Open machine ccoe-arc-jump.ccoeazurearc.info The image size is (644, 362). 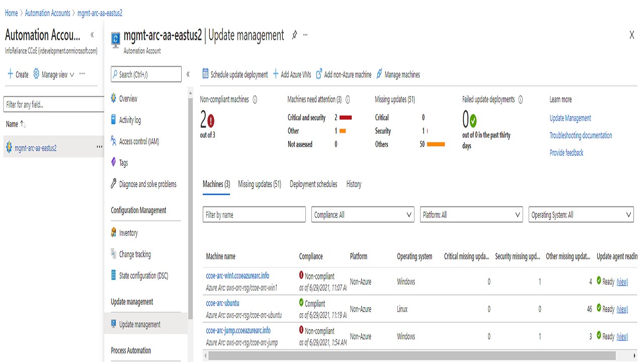point(238,330)
